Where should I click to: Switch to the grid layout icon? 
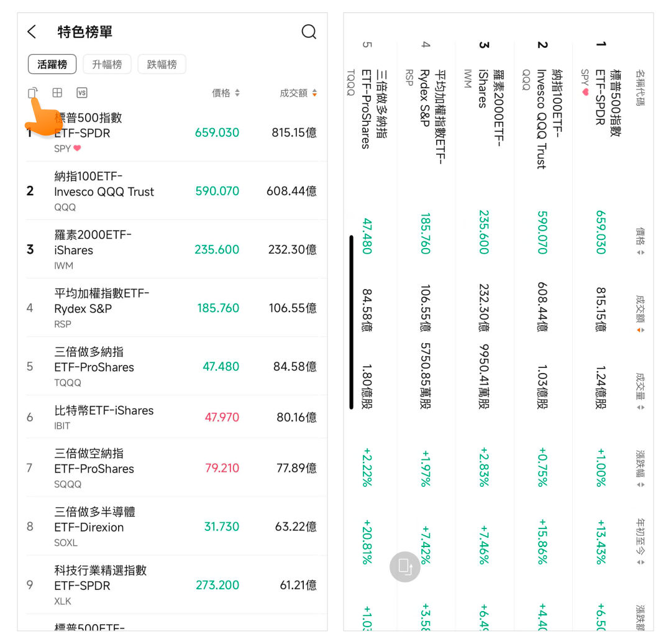coord(57,93)
